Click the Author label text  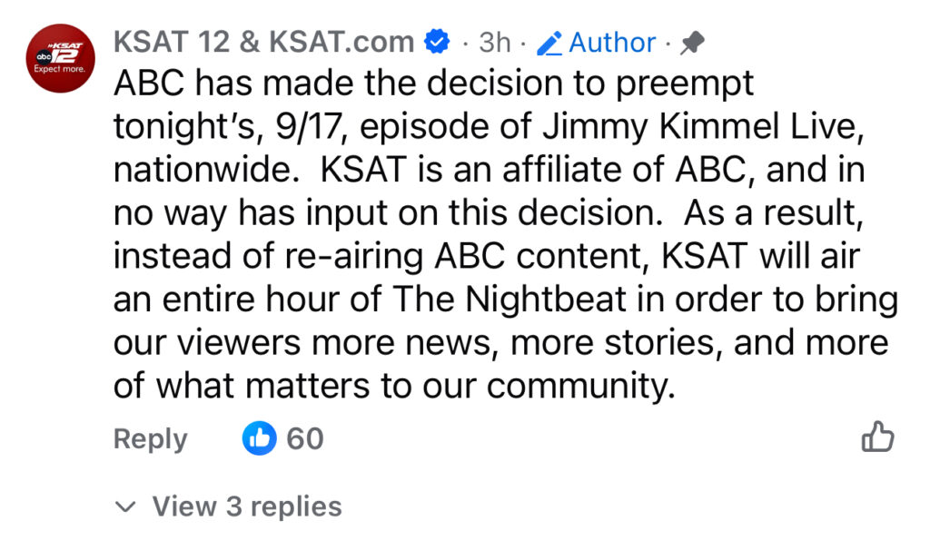click(x=611, y=42)
